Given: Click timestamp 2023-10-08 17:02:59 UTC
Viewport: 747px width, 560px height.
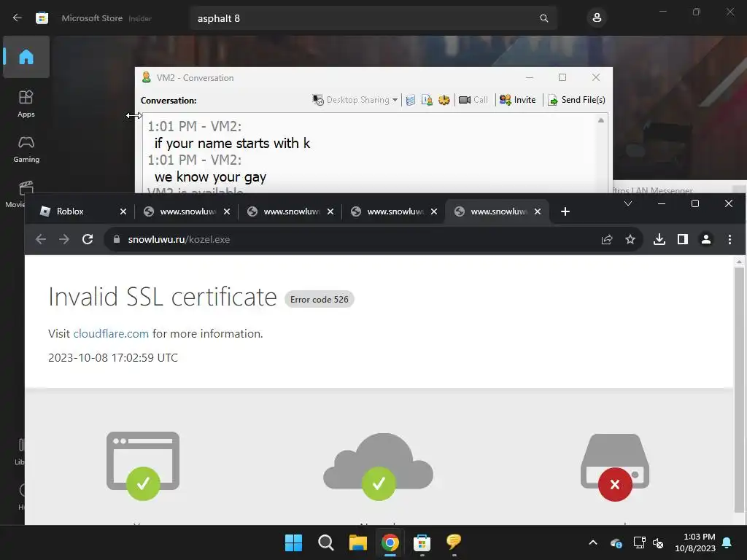Looking at the screenshot, I should click(113, 357).
